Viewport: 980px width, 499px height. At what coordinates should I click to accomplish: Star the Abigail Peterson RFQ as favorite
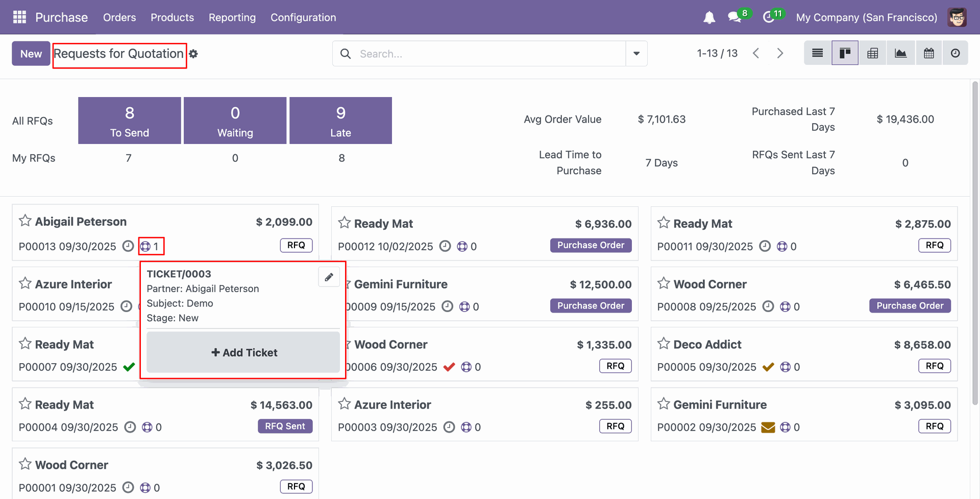click(x=25, y=221)
